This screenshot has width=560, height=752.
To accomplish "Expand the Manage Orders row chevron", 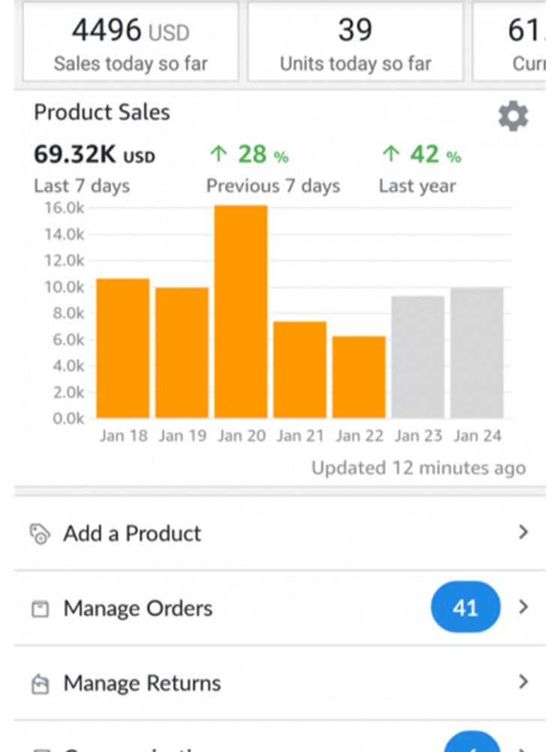I will point(523,607).
